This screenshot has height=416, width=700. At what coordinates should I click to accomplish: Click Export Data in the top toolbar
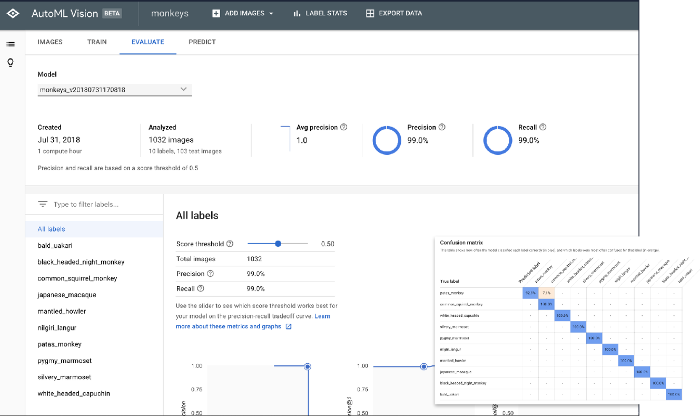tap(394, 13)
